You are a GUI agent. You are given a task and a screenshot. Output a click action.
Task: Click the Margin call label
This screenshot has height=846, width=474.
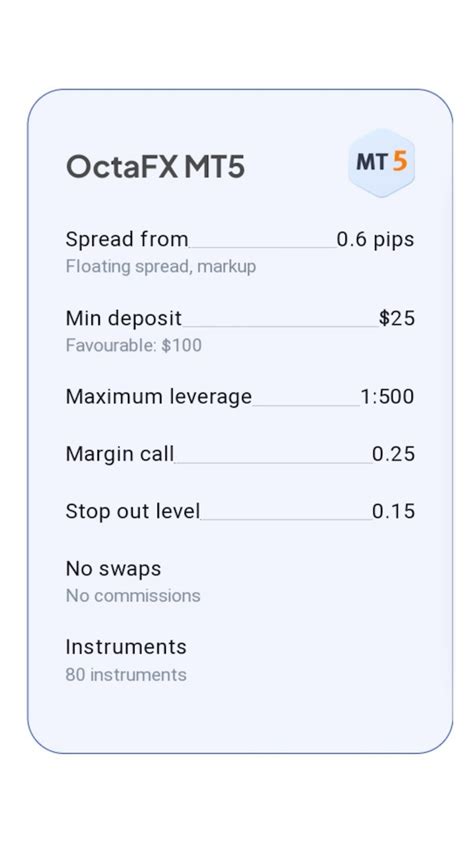[120, 454]
